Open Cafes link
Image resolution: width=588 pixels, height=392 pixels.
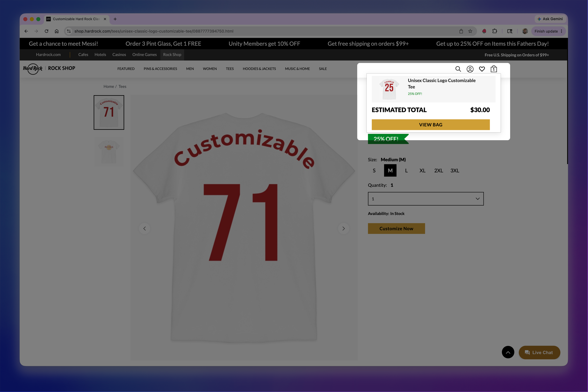pyautogui.click(x=83, y=55)
